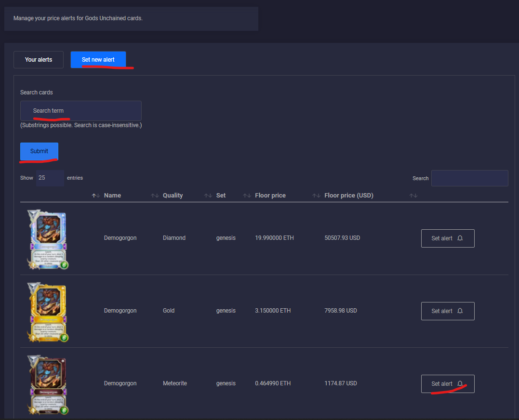Open the Show entries count dropdown
Image resolution: width=519 pixels, height=420 pixels.
pos(50,178)
